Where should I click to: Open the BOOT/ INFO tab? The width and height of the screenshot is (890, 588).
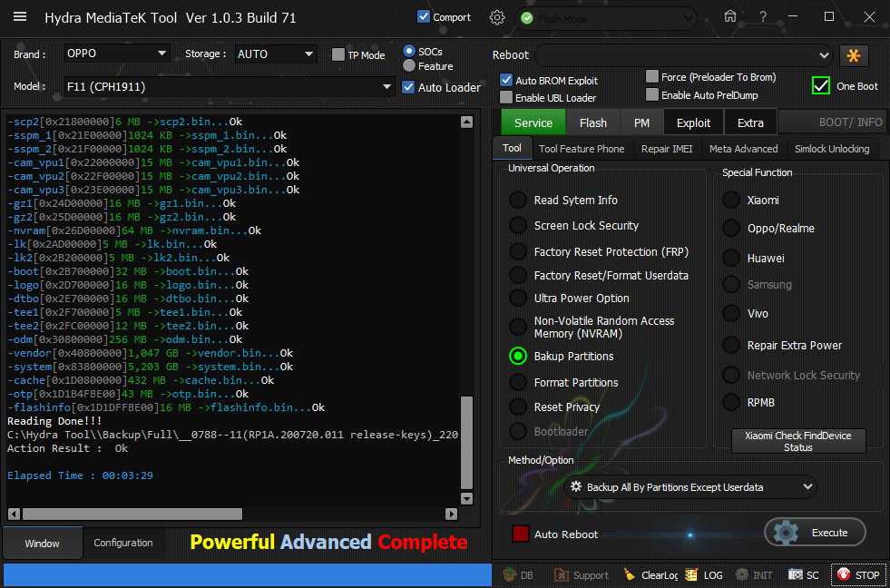tap(832, 122)
